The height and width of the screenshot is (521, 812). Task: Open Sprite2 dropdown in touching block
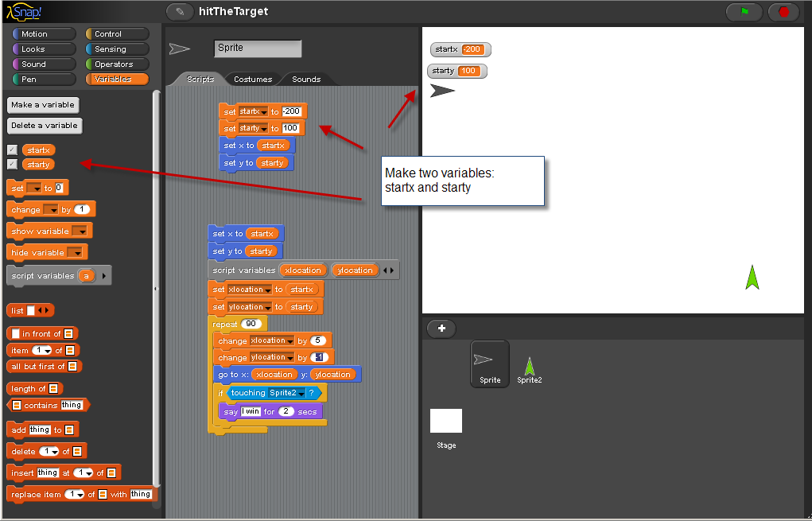[x=301, y=394]
